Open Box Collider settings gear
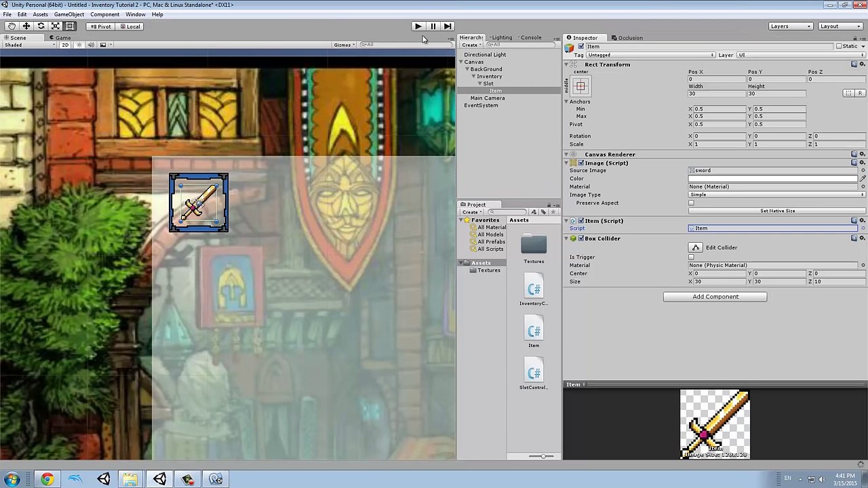Viewport: 868px width, 488px height. 863,239
